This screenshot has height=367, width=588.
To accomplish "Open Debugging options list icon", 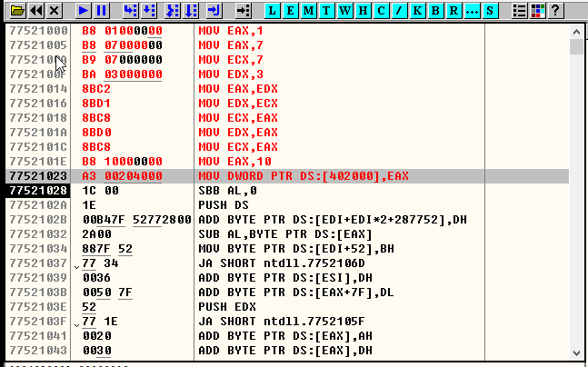I will click(519, 11).
